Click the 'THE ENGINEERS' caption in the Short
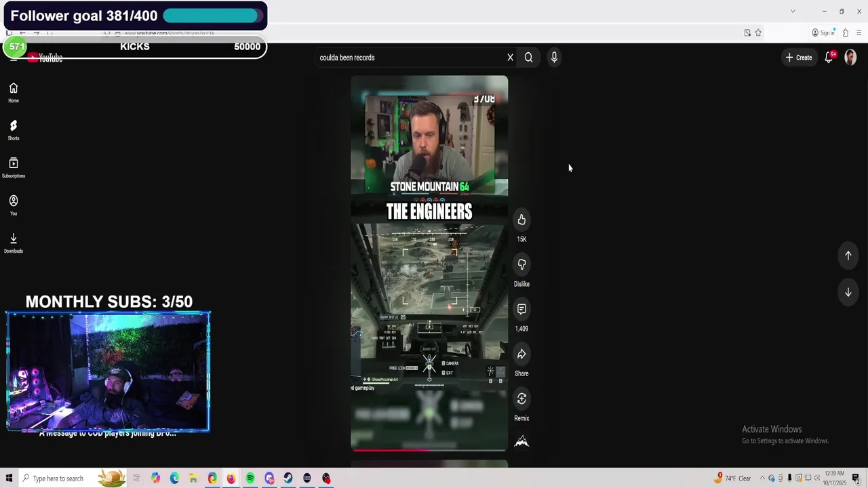 (x=429, y=211)
